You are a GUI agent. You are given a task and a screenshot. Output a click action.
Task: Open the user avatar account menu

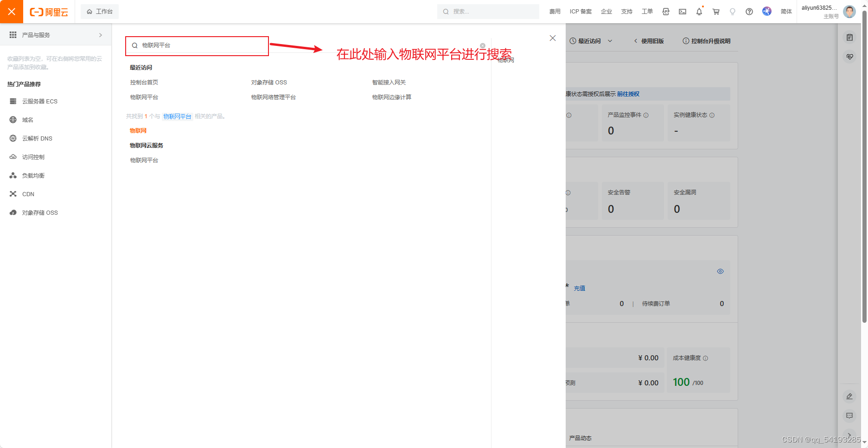pos(849,12)
